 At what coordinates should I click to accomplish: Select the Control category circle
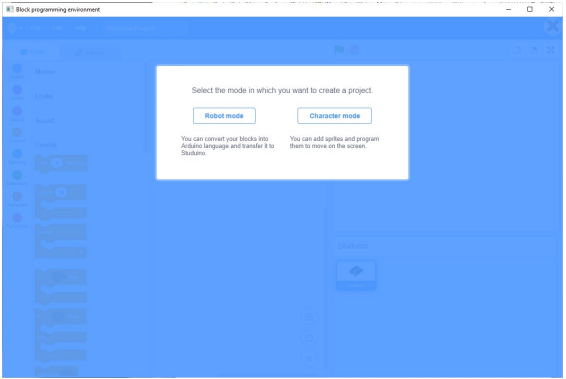tap(17, 132)
